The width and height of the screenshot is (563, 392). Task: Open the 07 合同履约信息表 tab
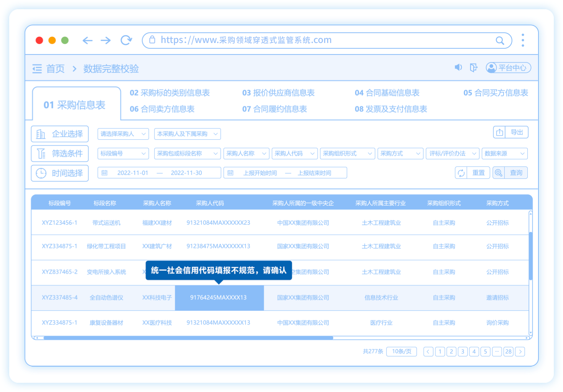(275, 109)
